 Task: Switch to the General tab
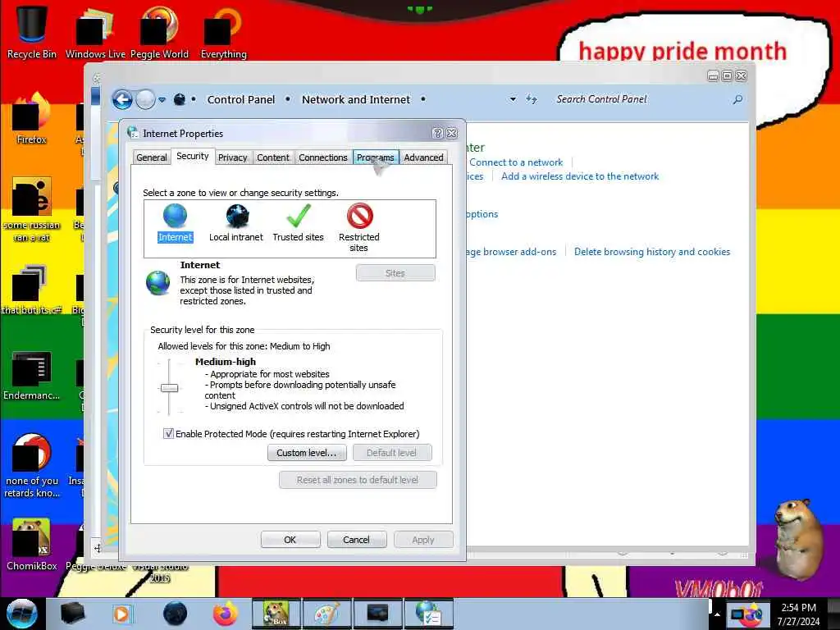pos(152,157)
